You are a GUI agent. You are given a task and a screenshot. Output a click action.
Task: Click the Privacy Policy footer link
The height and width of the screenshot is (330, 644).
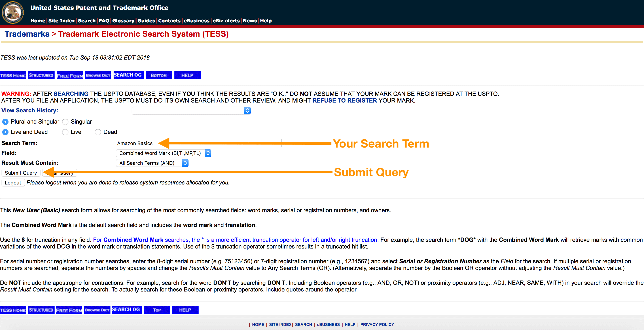(377, 325)
